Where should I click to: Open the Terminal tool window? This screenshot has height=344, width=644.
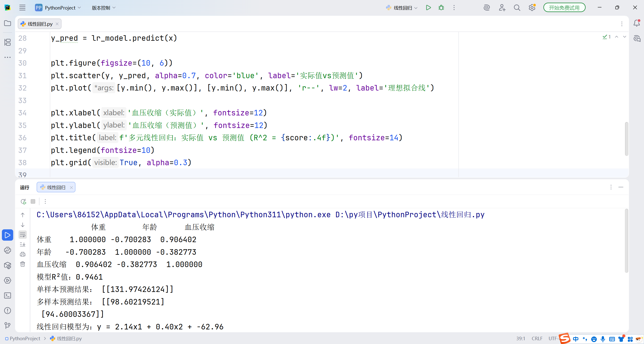click(8, 295)
